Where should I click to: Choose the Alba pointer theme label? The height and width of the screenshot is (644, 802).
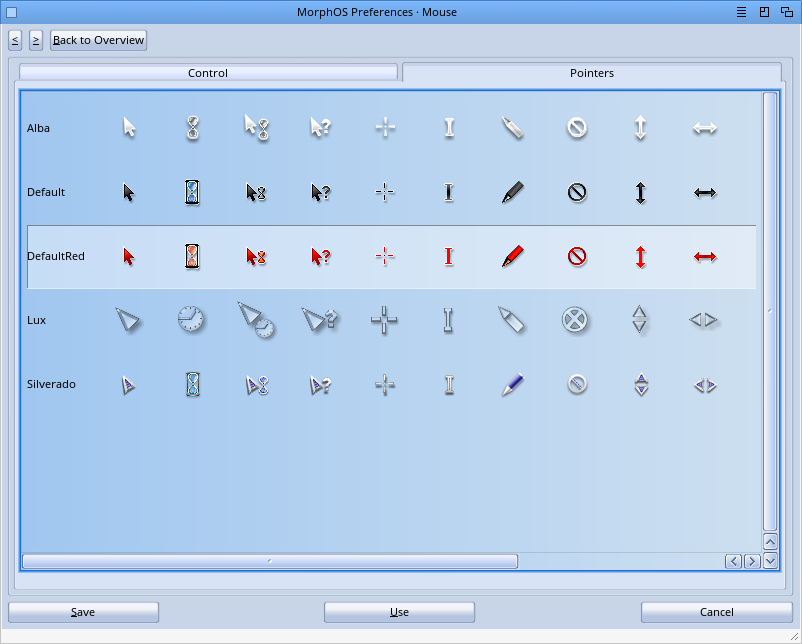click(x=38, y=128)
